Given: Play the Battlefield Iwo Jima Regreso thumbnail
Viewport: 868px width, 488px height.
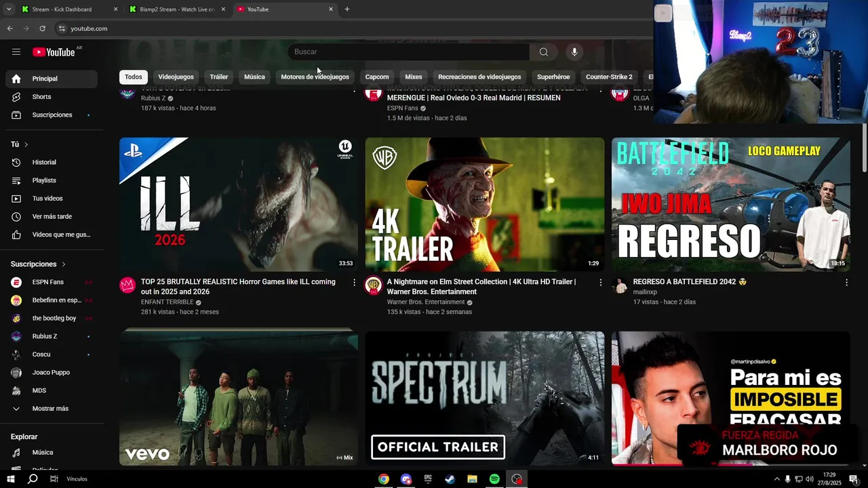Looking at the screenshot, I should (731, 205).
